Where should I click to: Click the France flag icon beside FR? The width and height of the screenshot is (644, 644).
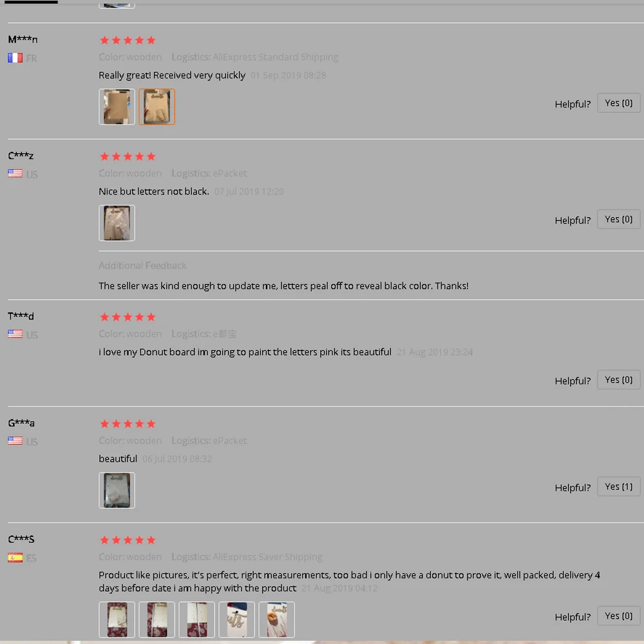pos(15,58)
